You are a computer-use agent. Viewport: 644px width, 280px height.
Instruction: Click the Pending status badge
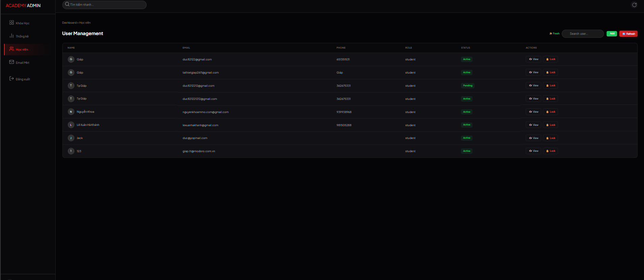467,86
